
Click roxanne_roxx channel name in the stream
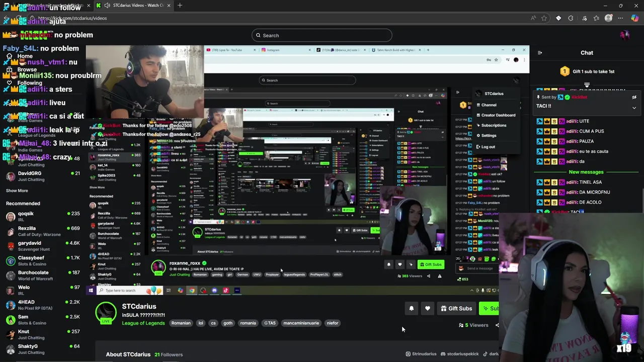click(x=185, y=263)
